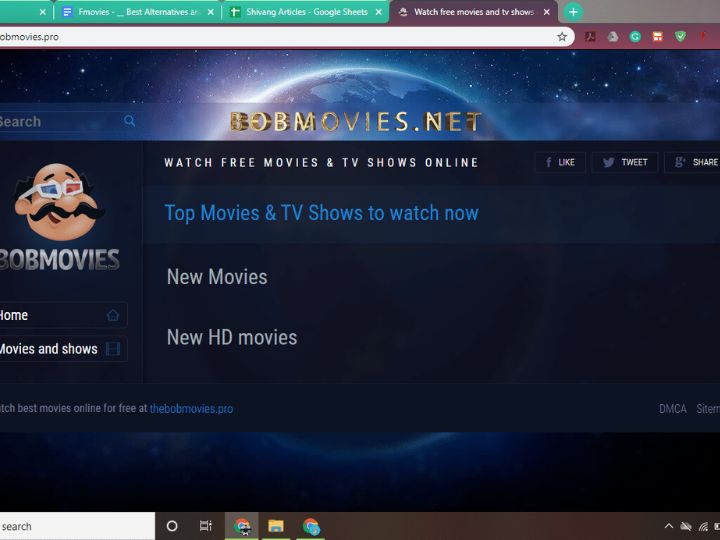
Task: Open the Home sidebar menu item
Action: point(63,315)
